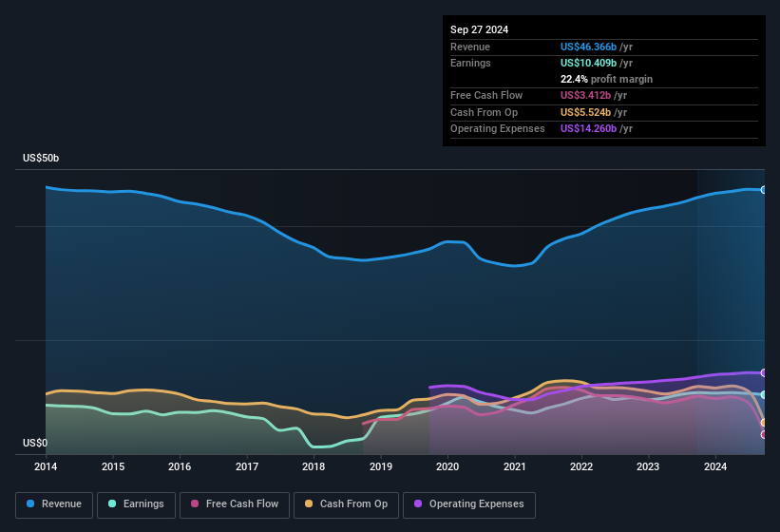
Task: Click the US$0 y-axis label
Action: (x=35, y=443)
